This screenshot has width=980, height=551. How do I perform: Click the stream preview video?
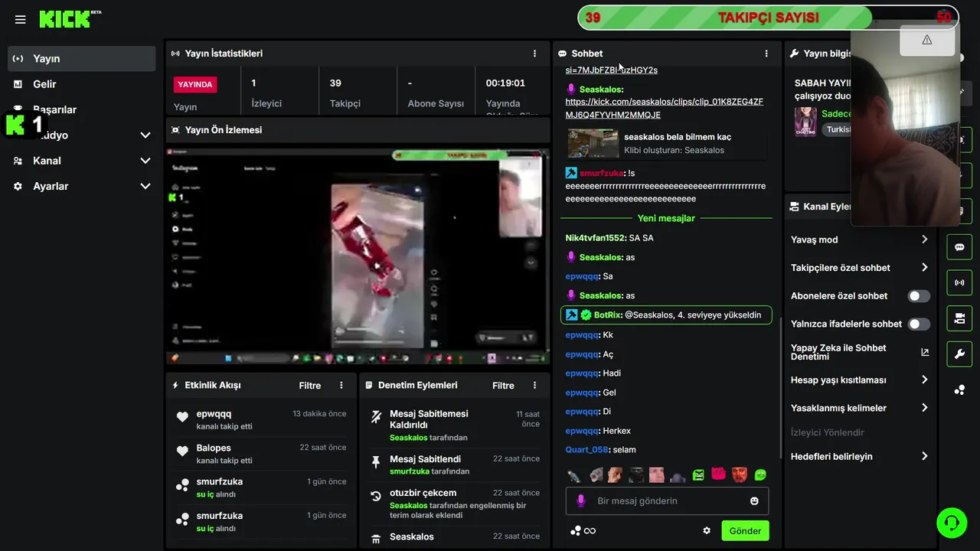click(x=358, y=256)
